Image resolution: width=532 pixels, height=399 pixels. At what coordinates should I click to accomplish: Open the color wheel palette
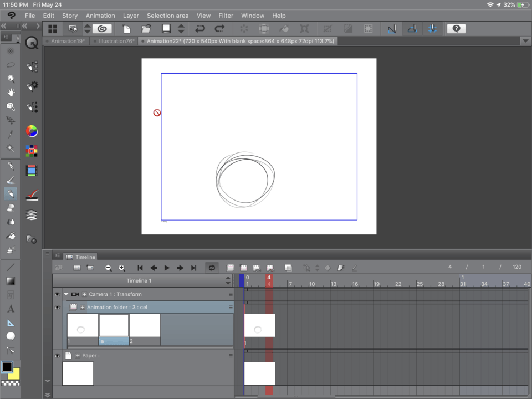[32, 131]
